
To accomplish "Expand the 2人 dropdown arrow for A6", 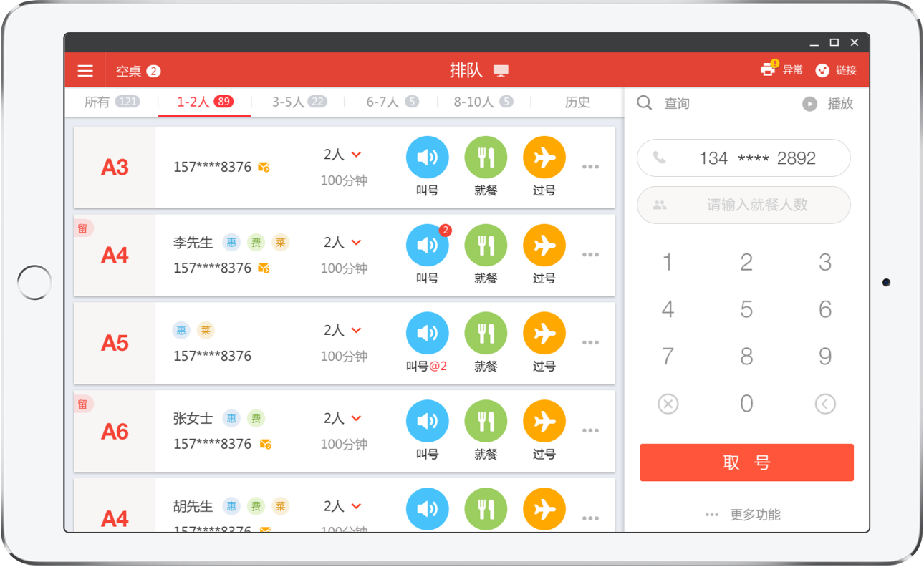I will coord(356,418).
